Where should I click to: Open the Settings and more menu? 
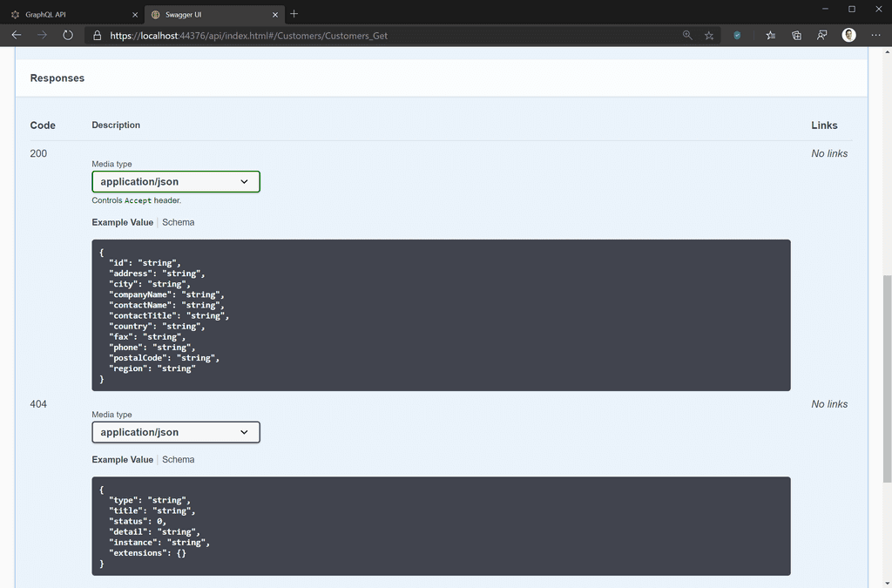tap(875, 35)
